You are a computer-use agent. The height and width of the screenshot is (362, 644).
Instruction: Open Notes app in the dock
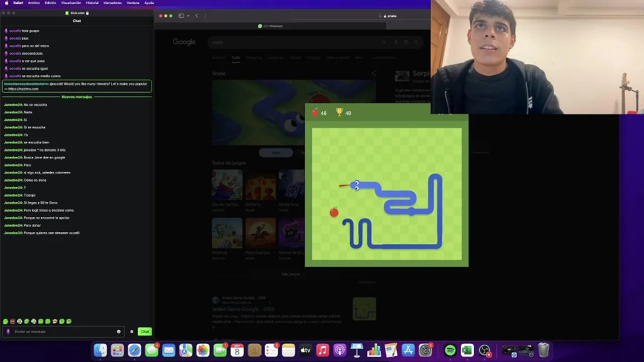(x=288, y=350)
